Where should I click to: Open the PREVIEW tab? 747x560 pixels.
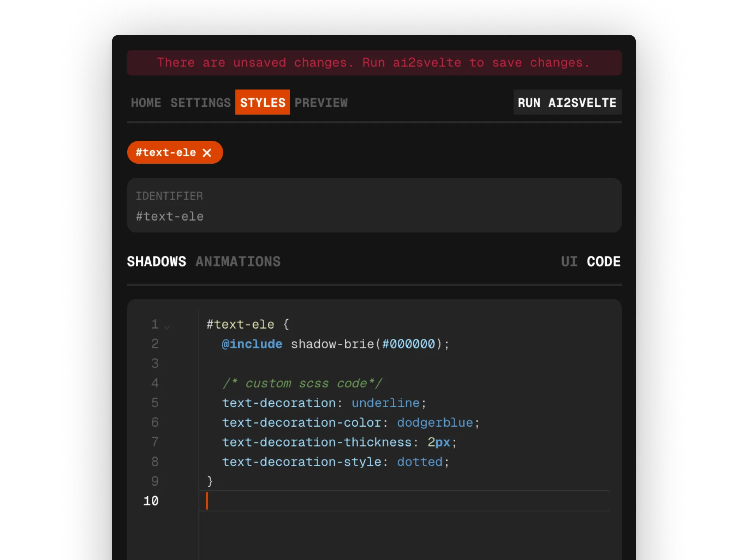pos(321,102)
